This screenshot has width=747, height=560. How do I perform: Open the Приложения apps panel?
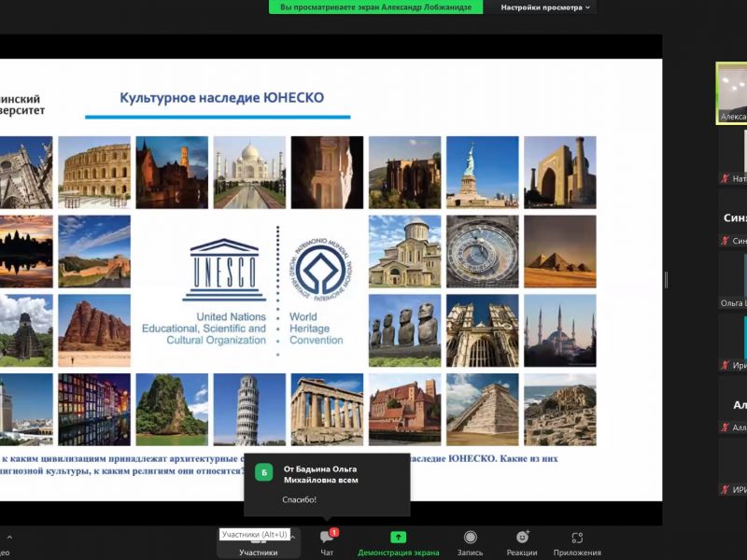point(576,542)
